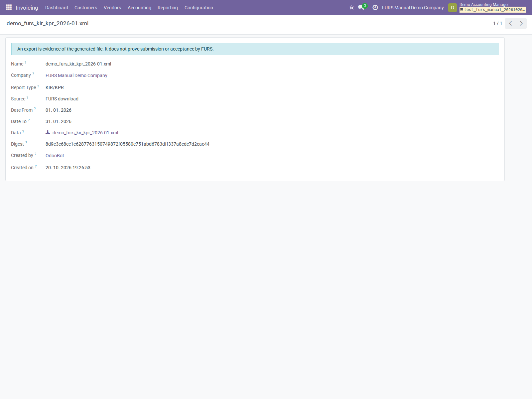Image resolution: width=532 pixels, height=399 pixels.
Task: Open Demo Accounting Manager user menu
Action: (484, 4)
